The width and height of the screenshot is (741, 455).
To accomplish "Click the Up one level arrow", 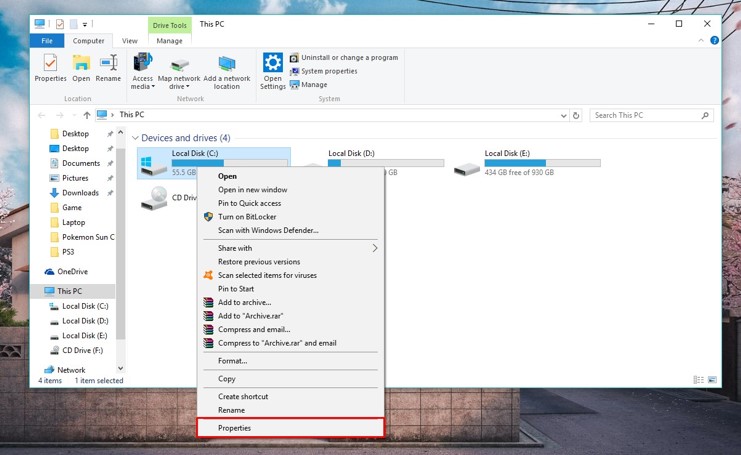I will pyautogui.click(x=87, y=115).
